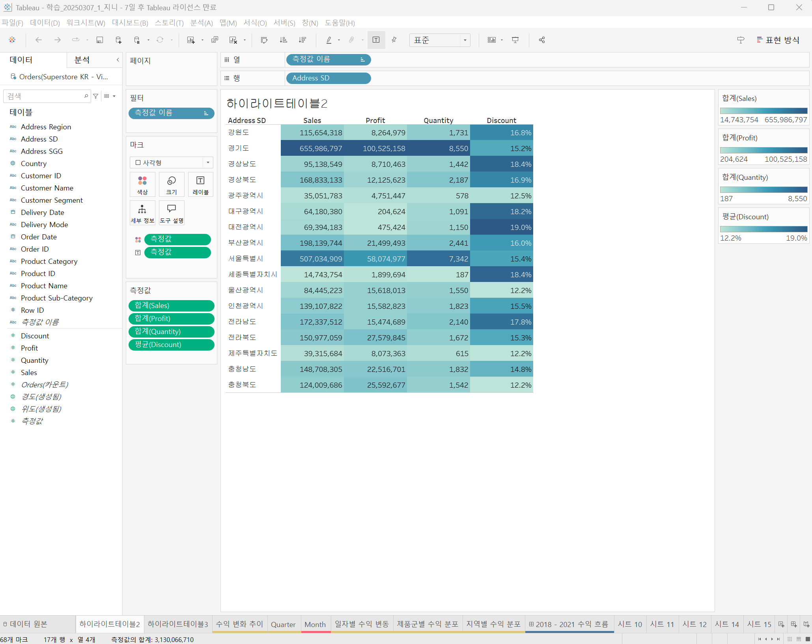Switch to the Quarter sheet tab
Viewport: 812px width, 644px height.
point(283,624)
